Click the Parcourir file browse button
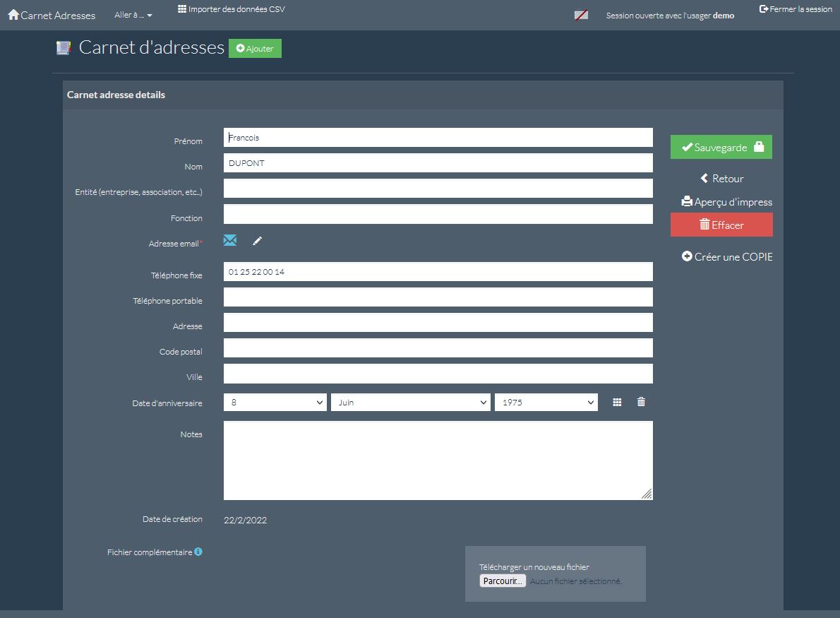This screenshot has height=618, width=840. tap(503, 581)
